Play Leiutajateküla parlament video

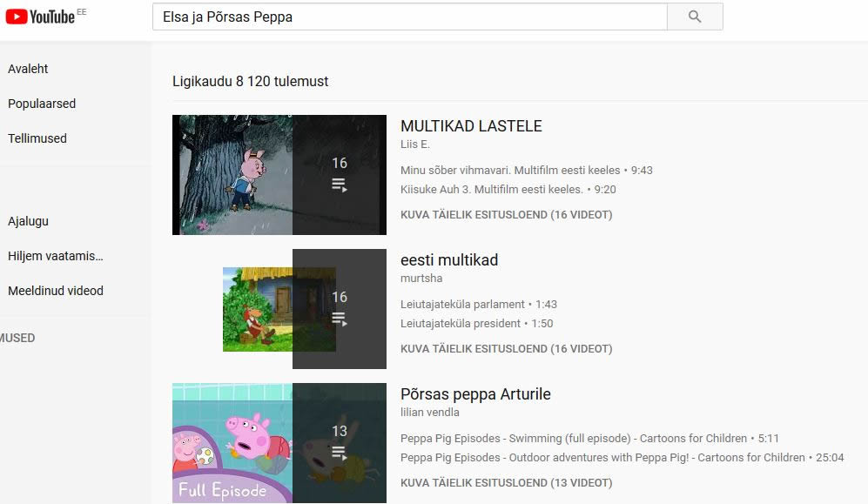[479, 305]
